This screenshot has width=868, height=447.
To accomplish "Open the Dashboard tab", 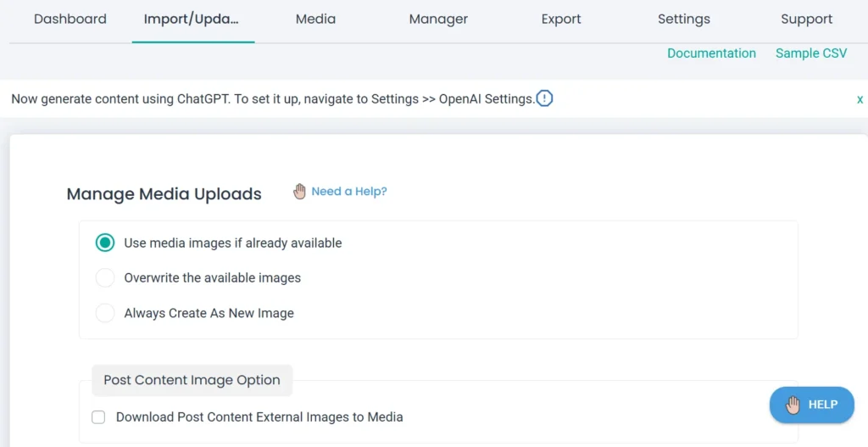I will (x=70, y=19).
